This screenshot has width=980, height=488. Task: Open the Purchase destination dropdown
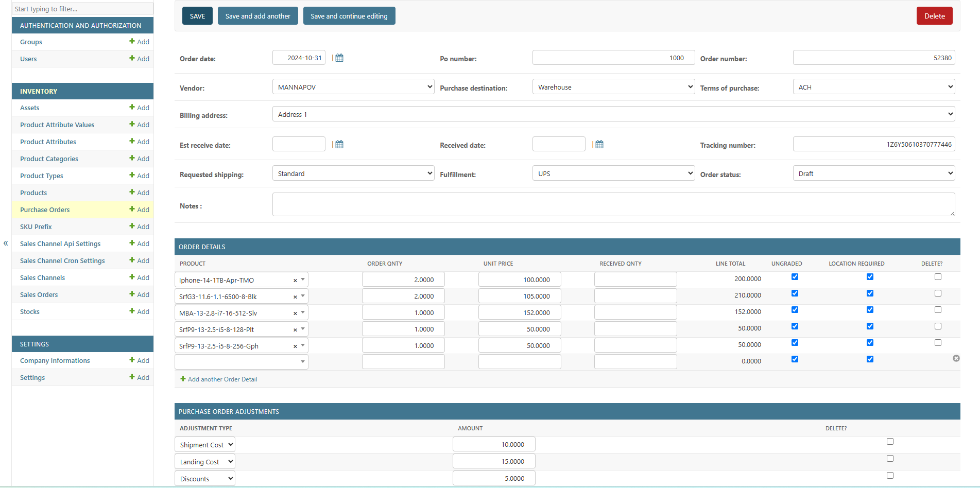(x=613, y=86)
